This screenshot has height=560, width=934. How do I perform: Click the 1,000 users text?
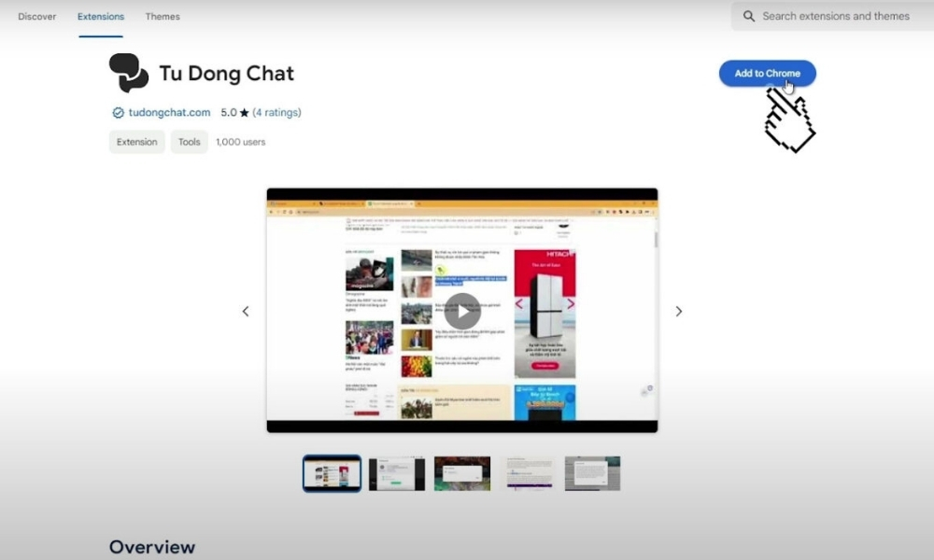pos(241,142)
